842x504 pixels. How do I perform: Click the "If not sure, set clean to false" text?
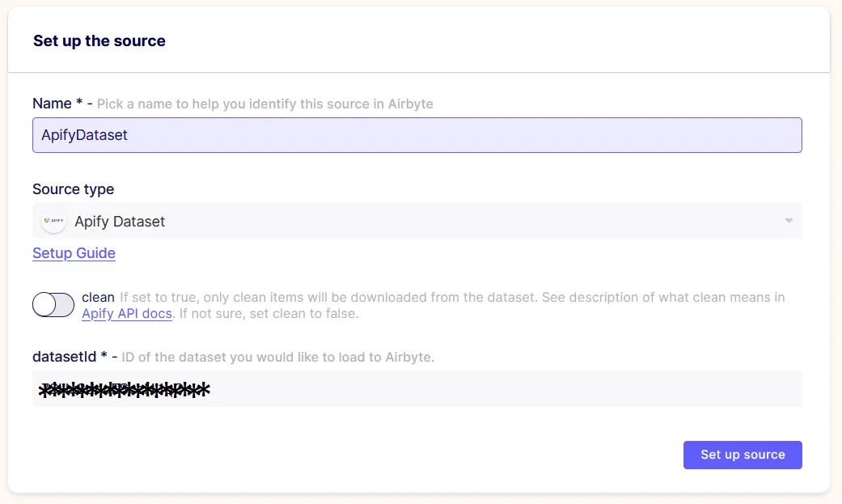(269, 313)
